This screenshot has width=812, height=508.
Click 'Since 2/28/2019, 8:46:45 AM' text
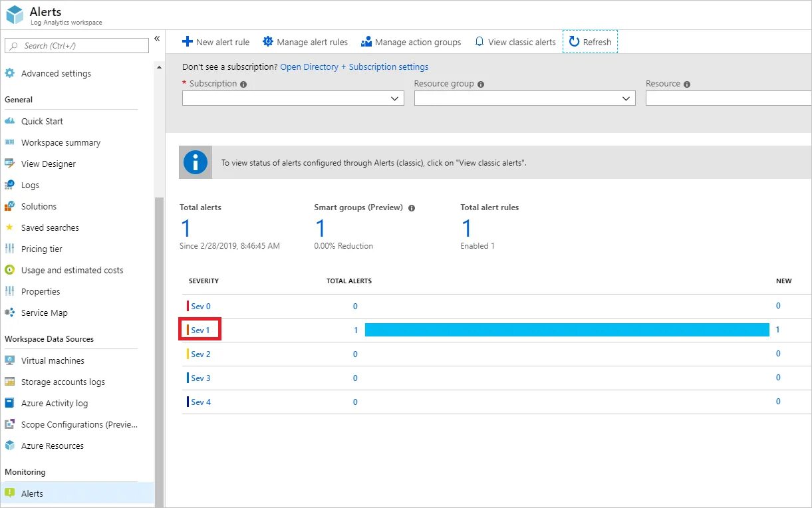[x=229, y=246]
